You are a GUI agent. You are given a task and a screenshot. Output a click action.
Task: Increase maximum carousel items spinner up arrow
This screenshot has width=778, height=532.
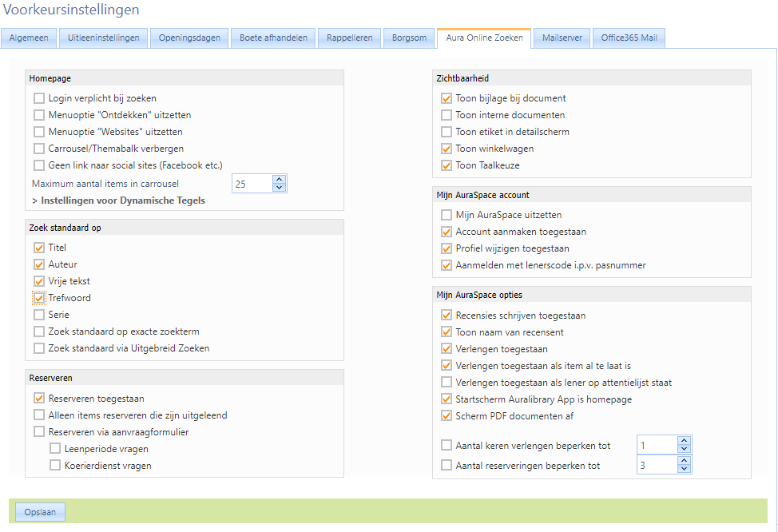(x=279, y=180)
